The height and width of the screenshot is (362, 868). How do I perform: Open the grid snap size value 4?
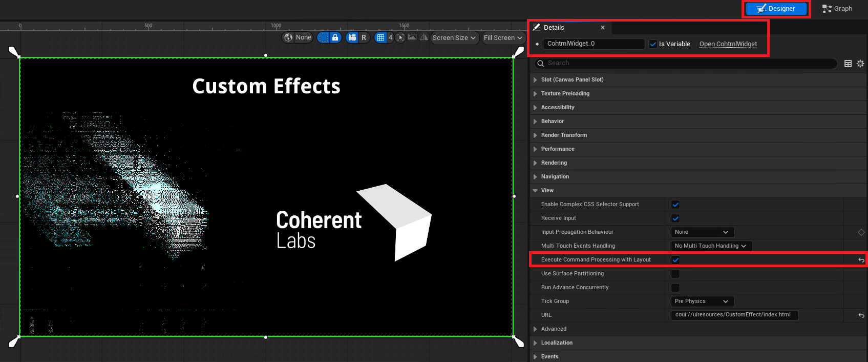[390, 37]
